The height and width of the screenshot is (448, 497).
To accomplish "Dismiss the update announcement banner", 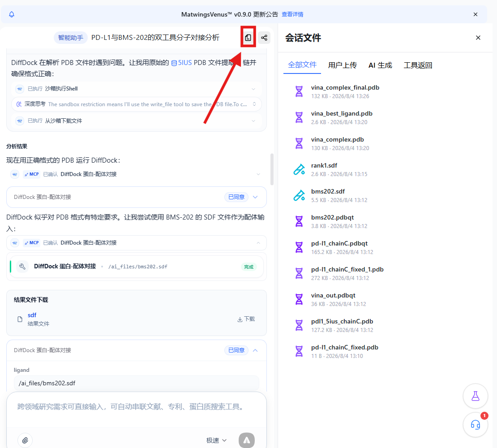I will (475, 14).
